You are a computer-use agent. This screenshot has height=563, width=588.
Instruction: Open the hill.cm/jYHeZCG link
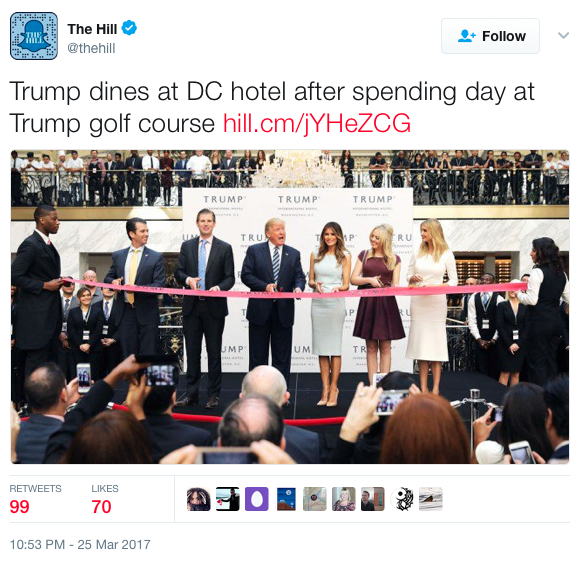coord(317,123)
